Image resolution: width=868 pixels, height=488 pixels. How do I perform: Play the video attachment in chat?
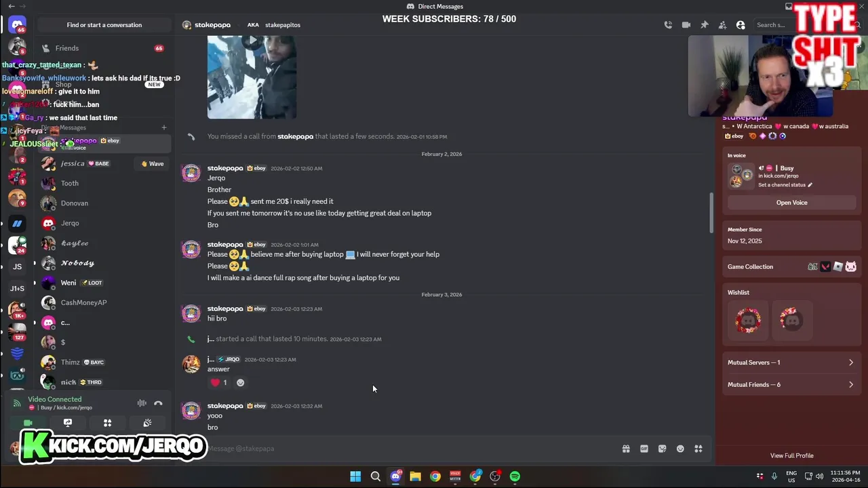(252, 41)
